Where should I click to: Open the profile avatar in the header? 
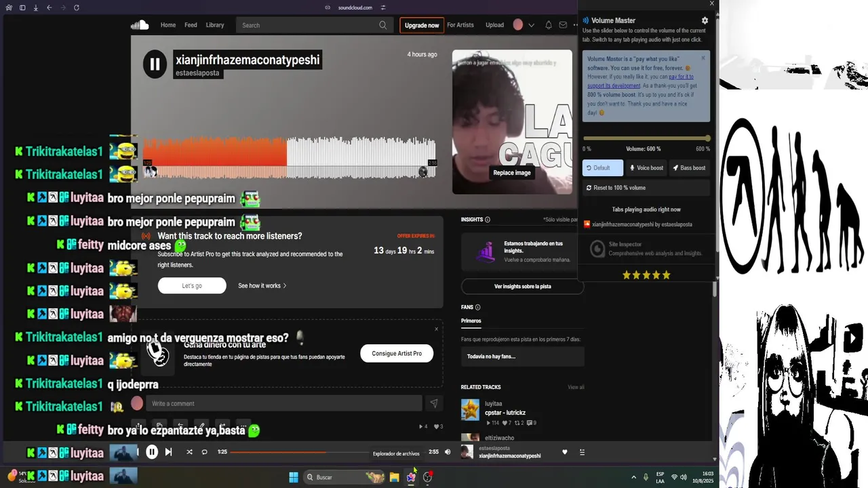point(518,25)
